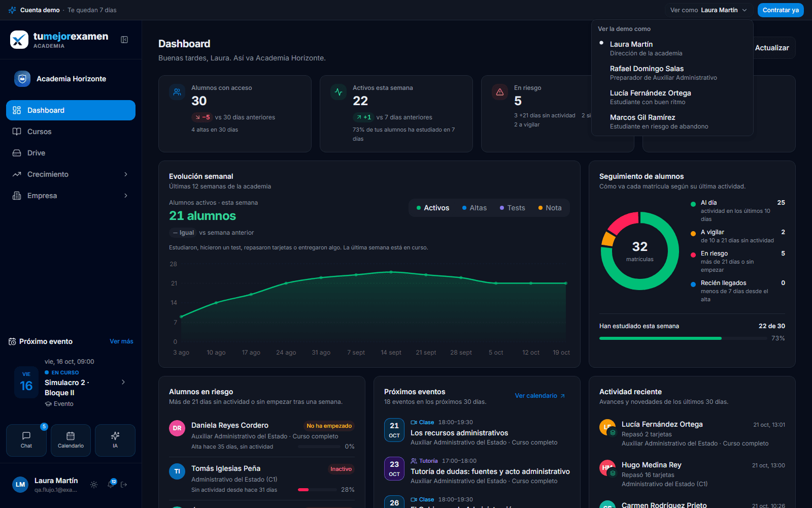The image size is (812, 508).
Task: Open Cursos in the sidebar
Action: tap(71, 132)
